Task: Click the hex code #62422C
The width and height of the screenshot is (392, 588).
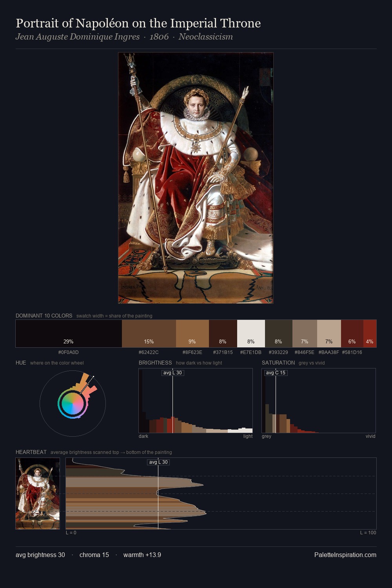Action: [149, 352]
